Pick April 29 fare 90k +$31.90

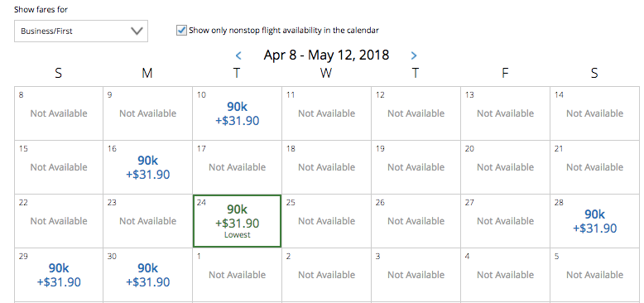tap(59, 275)
